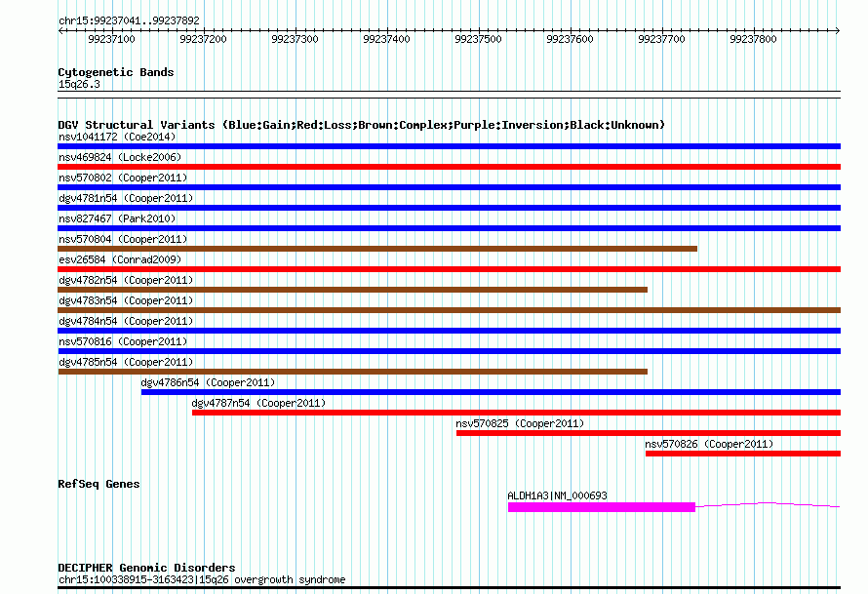Click the brown bar under dgv4782n54
Viewport: 868px width, 594px height.
(352, 290)
